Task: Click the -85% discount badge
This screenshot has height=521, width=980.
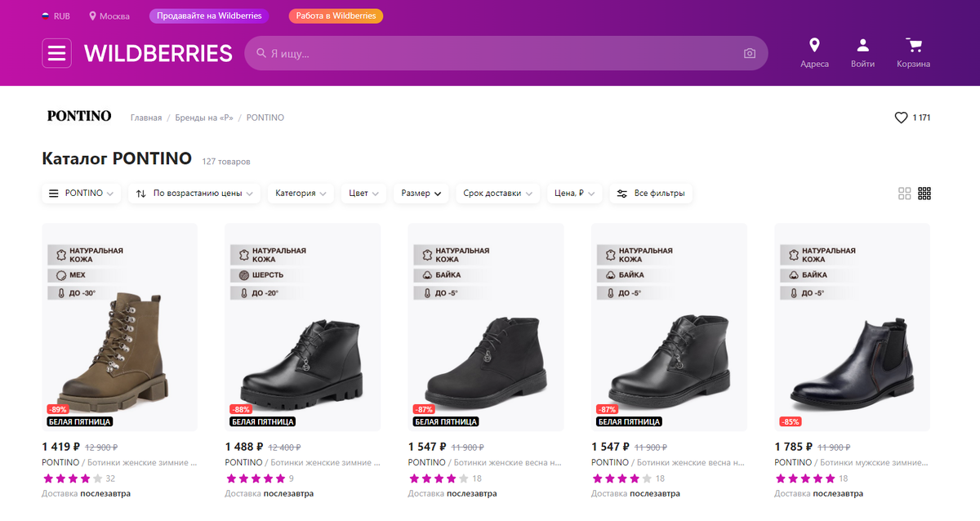Action: point(791,421)
